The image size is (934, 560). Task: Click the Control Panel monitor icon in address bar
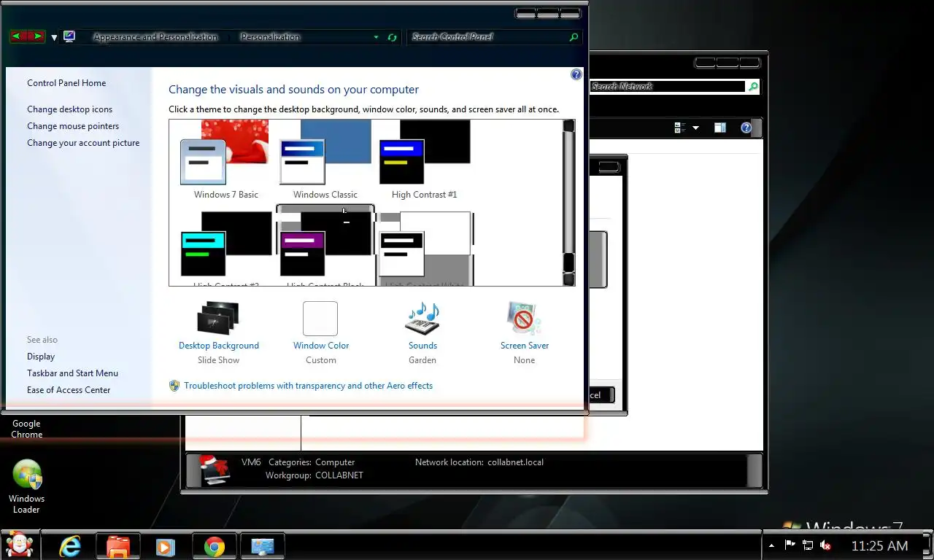pyautogui.click(x=69, y=36)
